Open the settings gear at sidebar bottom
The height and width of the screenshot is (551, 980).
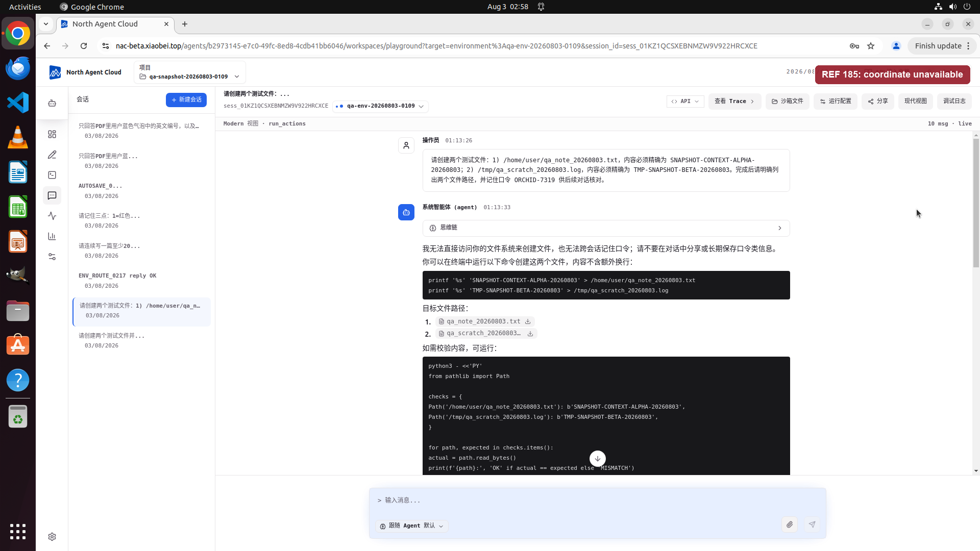[x=52, y=537]
